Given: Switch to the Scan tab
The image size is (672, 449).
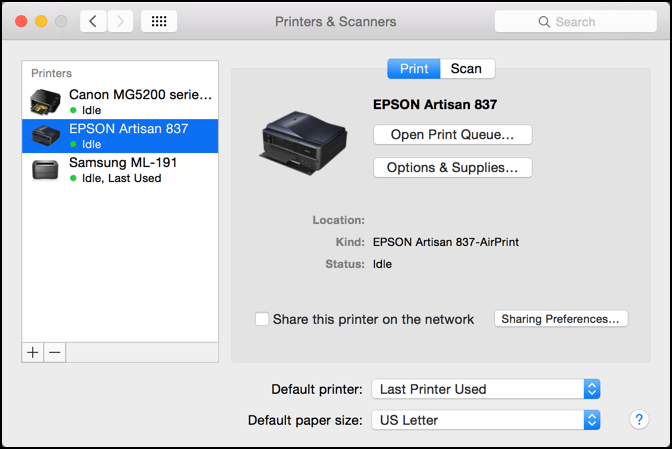Looking at the screenshot, I should 467,69.
